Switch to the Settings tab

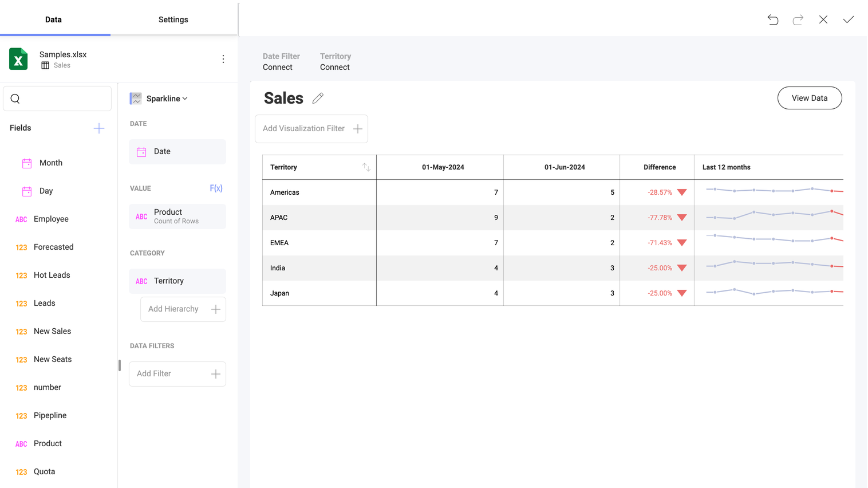[x=173, y=19]
